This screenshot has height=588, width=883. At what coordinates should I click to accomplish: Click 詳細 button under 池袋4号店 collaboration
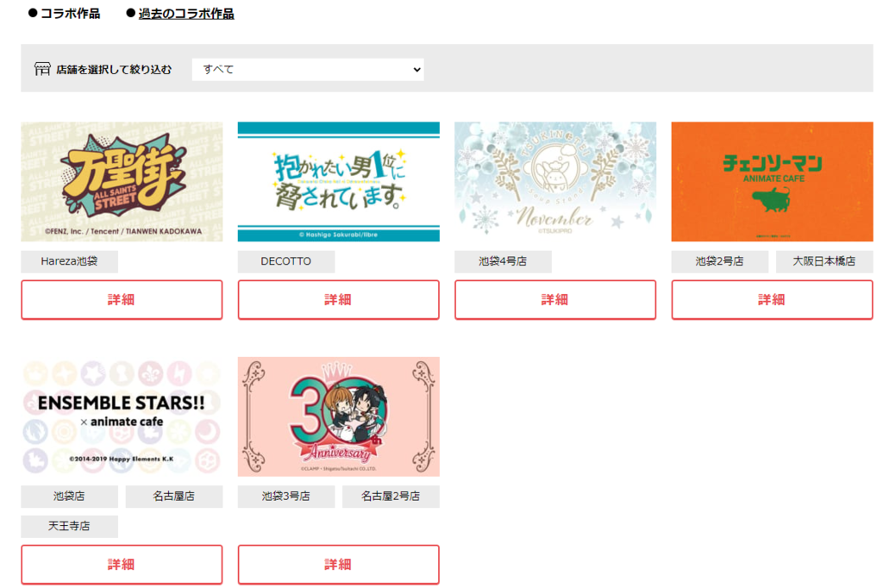click(x=555, y=300)
